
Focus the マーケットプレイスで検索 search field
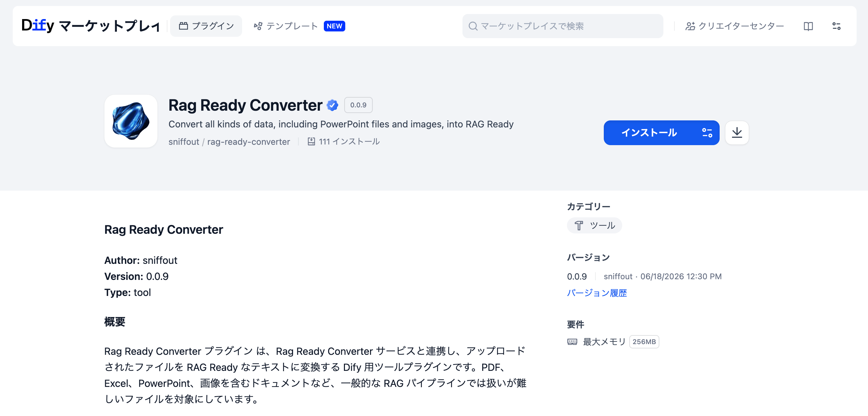pos(562,26)
